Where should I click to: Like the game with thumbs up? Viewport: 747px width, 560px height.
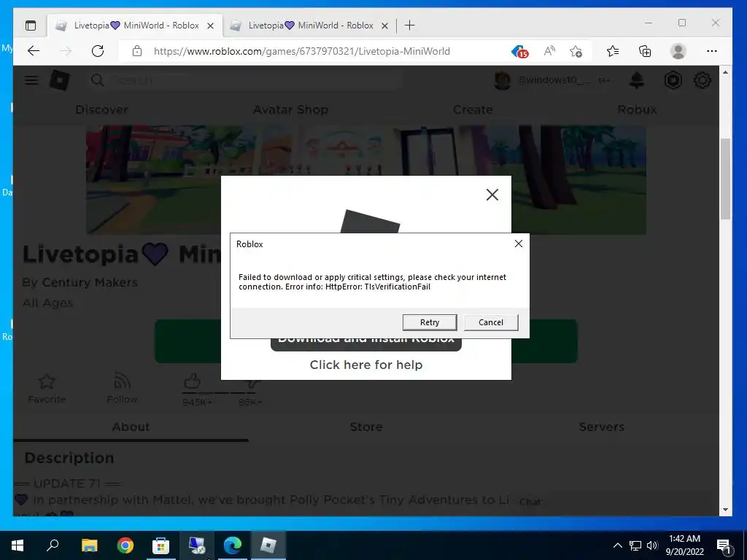click(x=192, y=381)
